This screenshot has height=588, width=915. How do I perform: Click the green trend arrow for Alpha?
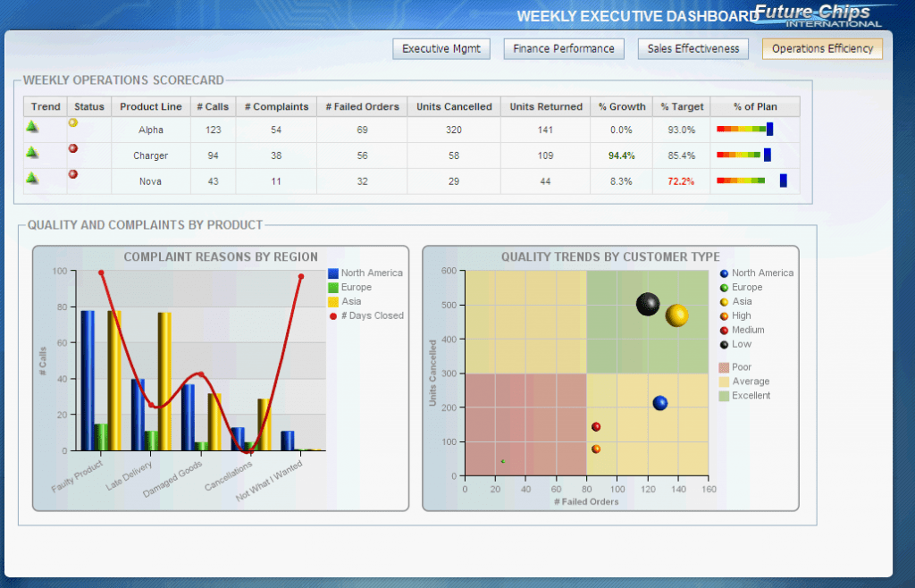click(x=32, y=126)
